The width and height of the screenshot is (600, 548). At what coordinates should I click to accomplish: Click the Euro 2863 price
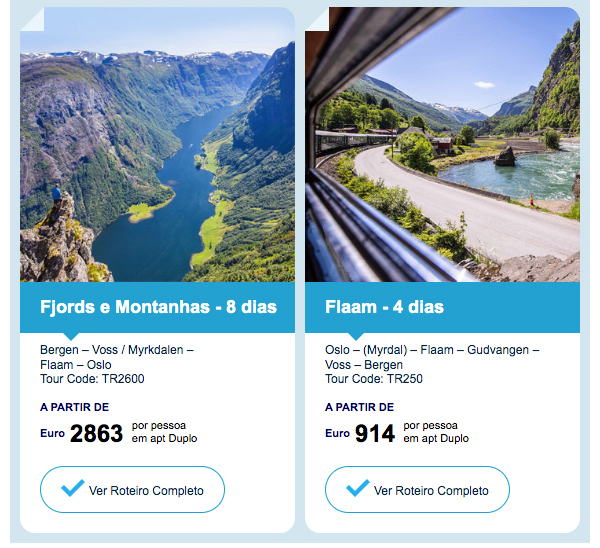pyautogui.click(x=82, y=434)
